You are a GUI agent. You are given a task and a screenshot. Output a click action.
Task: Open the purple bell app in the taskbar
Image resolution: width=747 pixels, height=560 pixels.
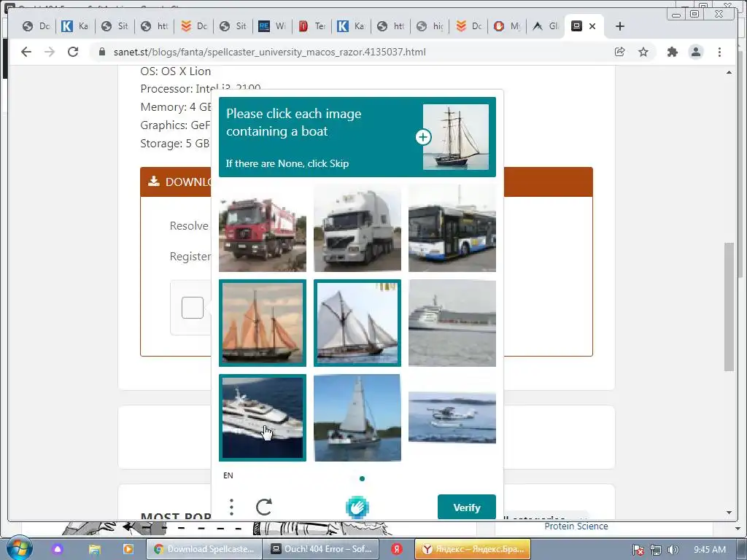pos(58,549)
